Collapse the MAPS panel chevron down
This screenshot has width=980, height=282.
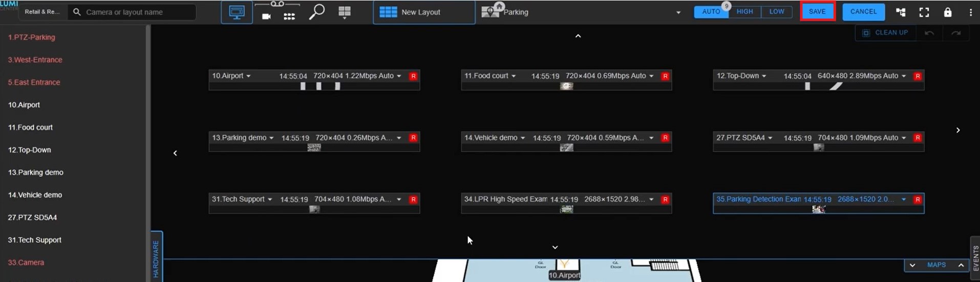pyautogui.click(x=912, y=265)
